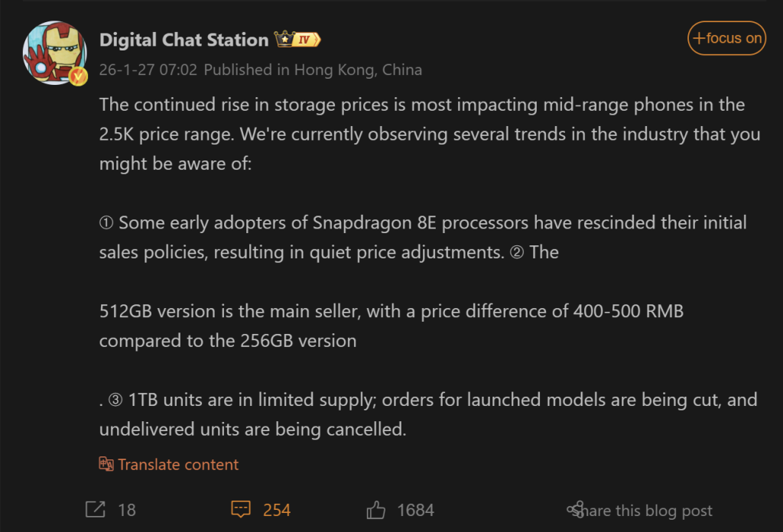The image size is (783, 532).
Task: Click the 'Translate content' link
Action: [177, 465]
